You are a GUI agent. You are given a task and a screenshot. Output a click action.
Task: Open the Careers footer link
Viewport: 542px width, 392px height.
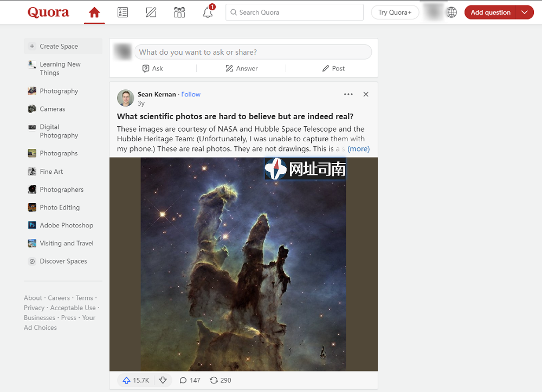[59, 298]
